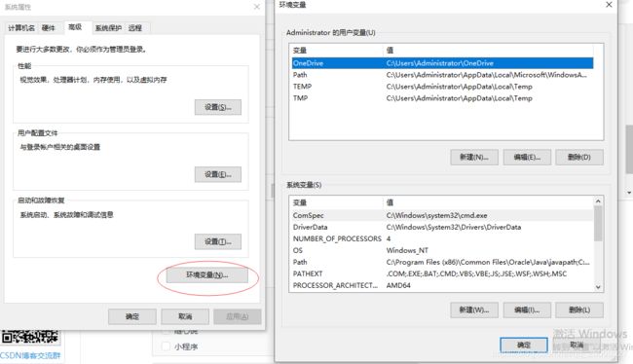
Task: Tick the 小程序 checkbox in background page
Action: coord(166,346)
